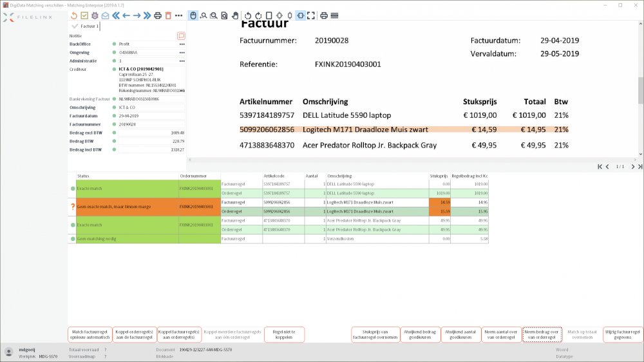Click the Factuurnummer field value 20190028
This screenshot has width=644, height=362.
pos(151,124)
